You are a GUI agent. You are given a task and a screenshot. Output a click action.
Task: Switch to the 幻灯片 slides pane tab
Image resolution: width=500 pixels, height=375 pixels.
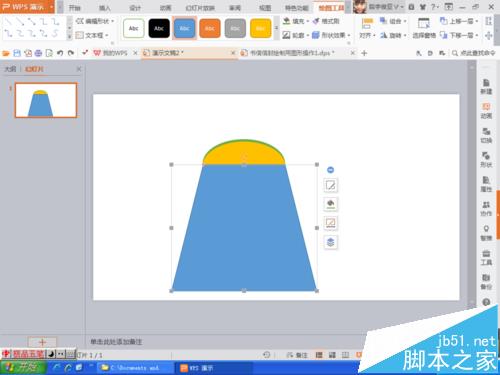tap(34, 69)
